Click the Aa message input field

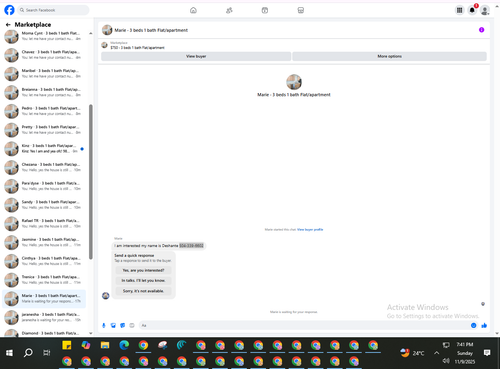pyautogui.click(x=305, y=325)
